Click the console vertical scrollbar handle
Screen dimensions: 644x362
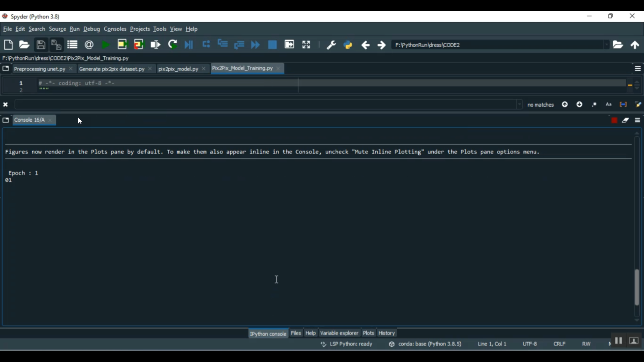click(x=637, y=287)
